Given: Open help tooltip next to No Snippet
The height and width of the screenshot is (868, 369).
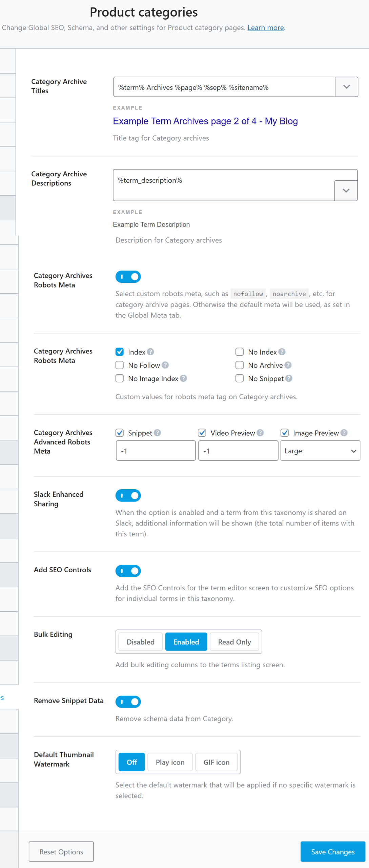Looking at the screenshot, I should coord(289,378).
